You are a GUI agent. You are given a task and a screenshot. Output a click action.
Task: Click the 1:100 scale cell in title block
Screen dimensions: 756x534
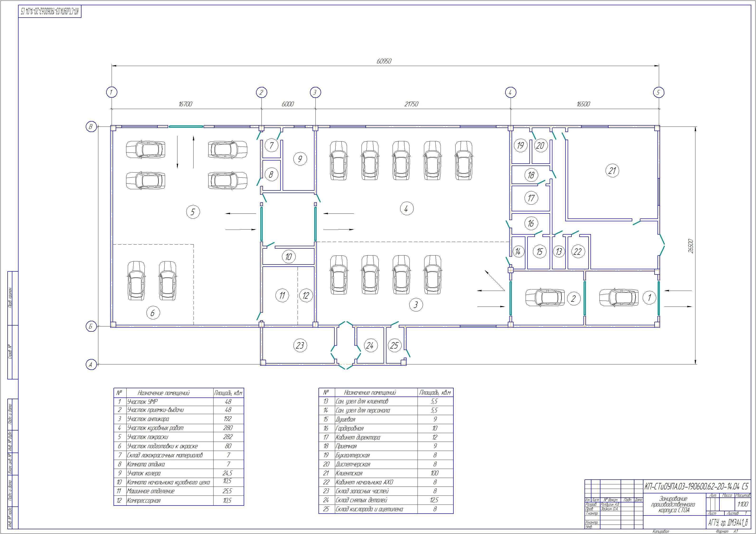coord(743,504)
